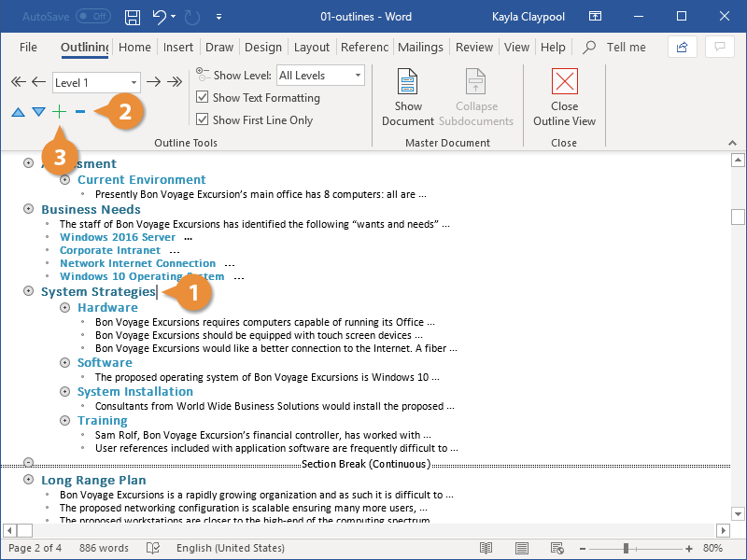Click English (United States) language indicator
This screenshot has height=560, width=747.
tap(231, 548)
